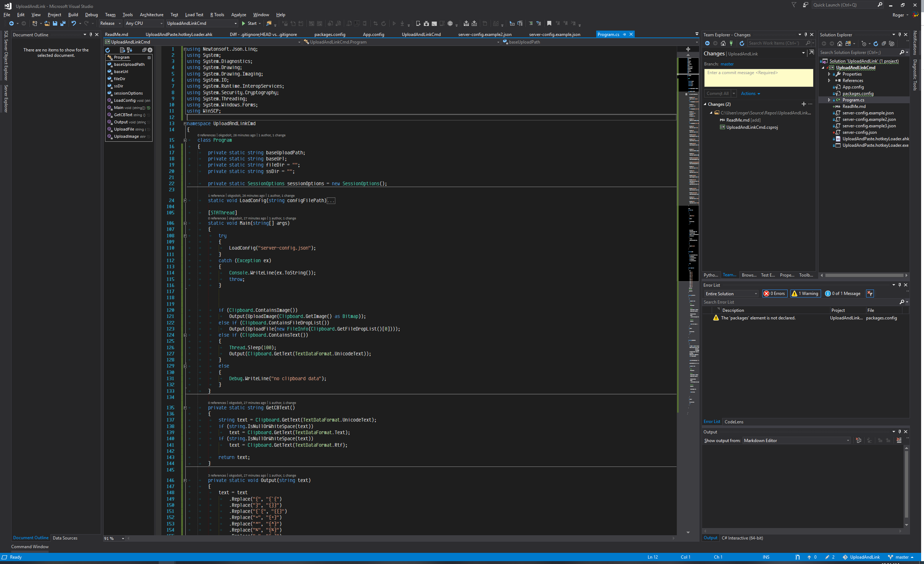The height and width of the screenshot is (564, 924).
Task: Toggle the 1 Warning filter
Action: tap(806, 294)
